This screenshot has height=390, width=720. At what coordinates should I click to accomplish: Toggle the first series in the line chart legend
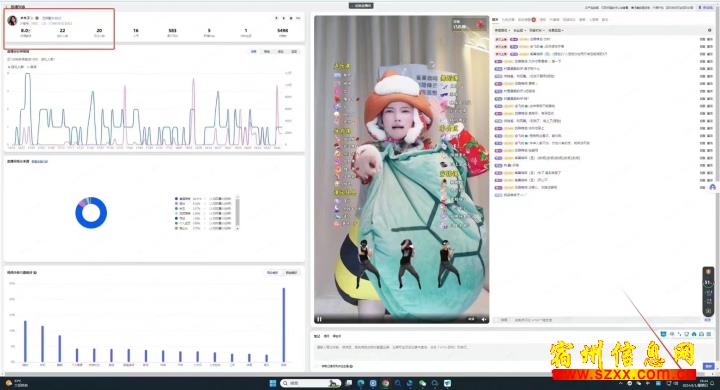[x=16, y=67]
